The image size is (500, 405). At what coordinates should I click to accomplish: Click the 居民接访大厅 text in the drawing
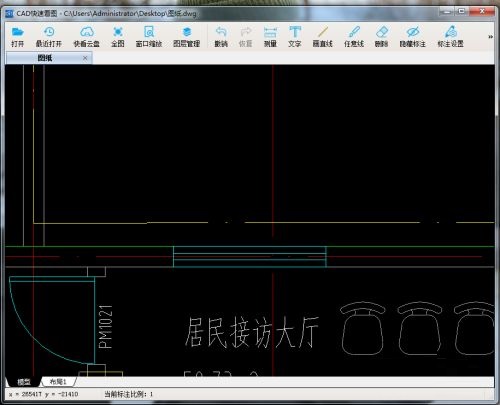(252, 332)
